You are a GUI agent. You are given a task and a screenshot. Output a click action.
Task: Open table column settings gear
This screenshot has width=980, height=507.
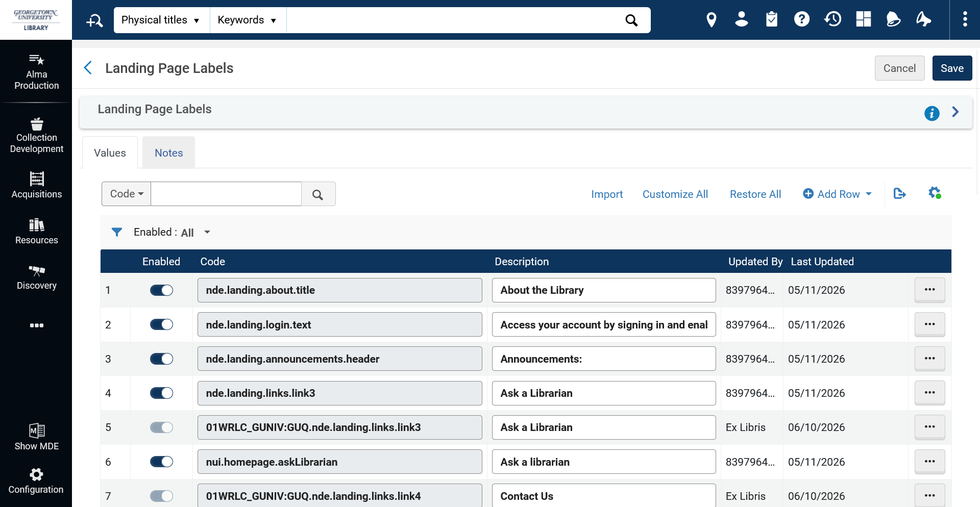(934, 193)
